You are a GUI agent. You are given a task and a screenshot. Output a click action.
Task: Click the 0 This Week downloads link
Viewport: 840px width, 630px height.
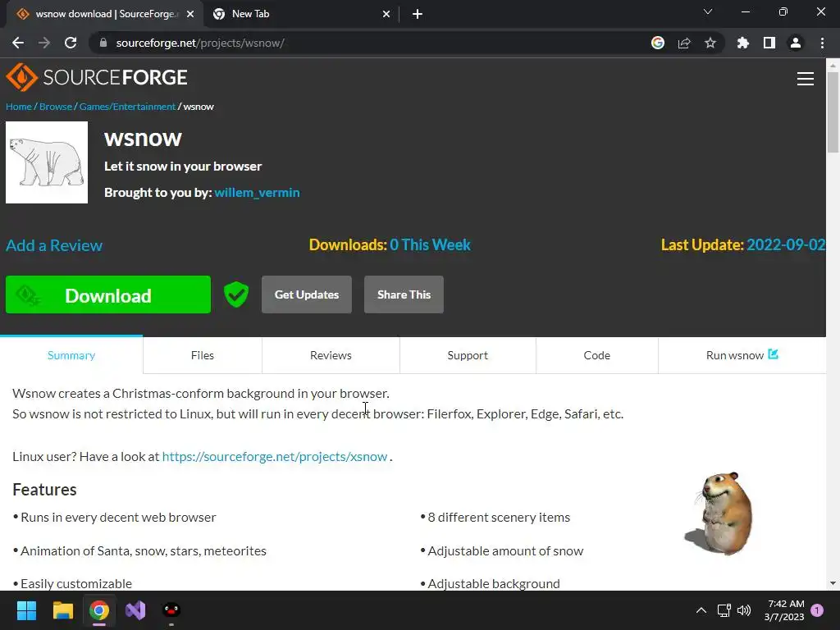[x=430, y=244]
